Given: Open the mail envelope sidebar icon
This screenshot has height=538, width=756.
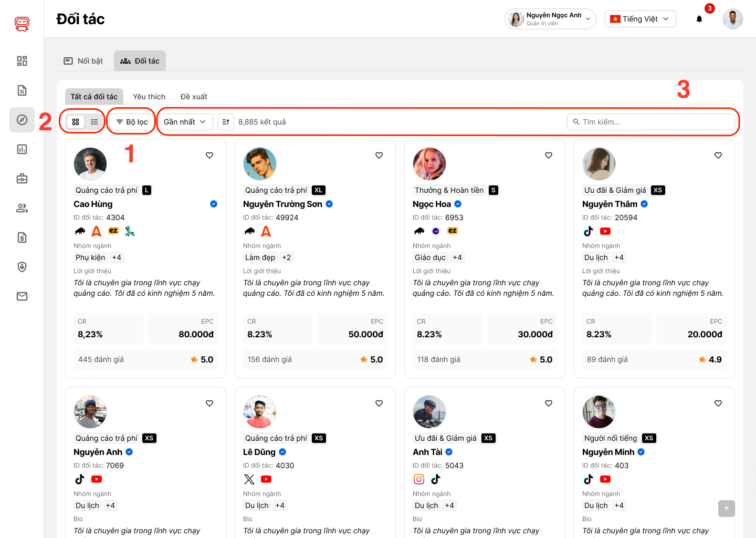Looking at the screenshot, I should [22, 296].
